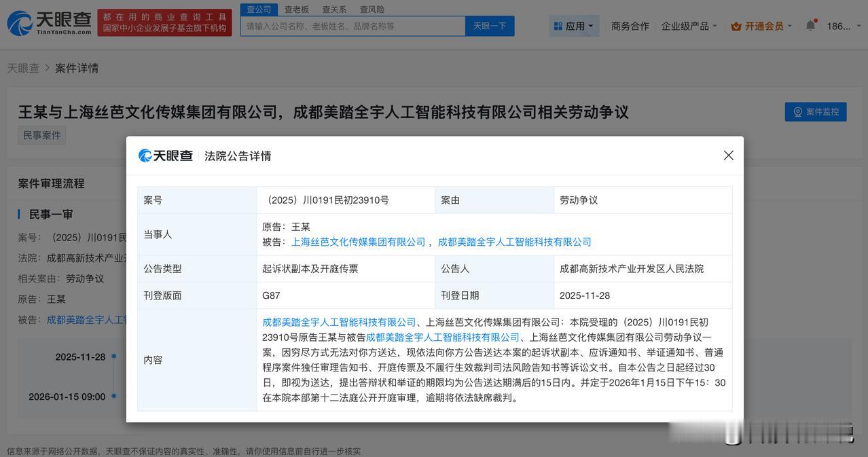
Task: Switch to the 查关系 tab
Action: 334,9
